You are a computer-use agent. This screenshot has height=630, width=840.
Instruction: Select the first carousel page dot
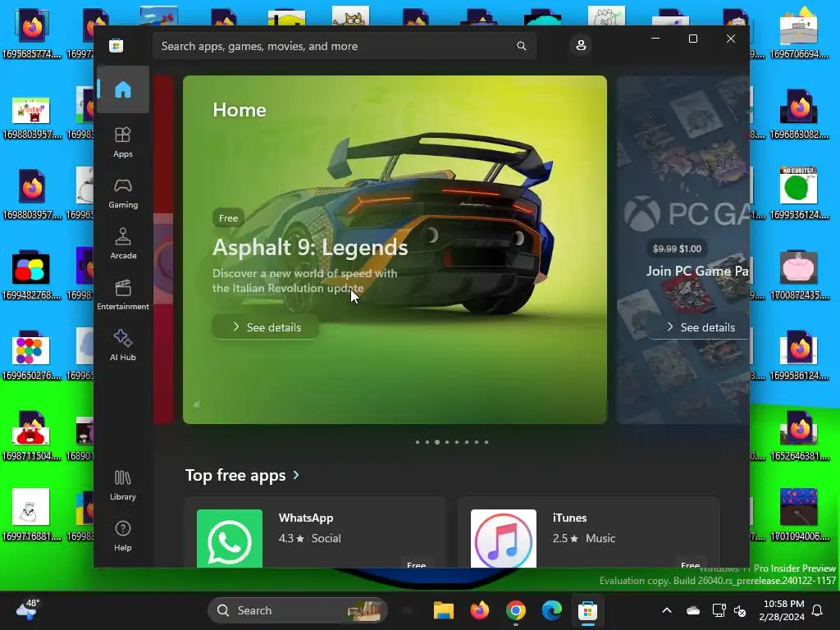point(418,442)
